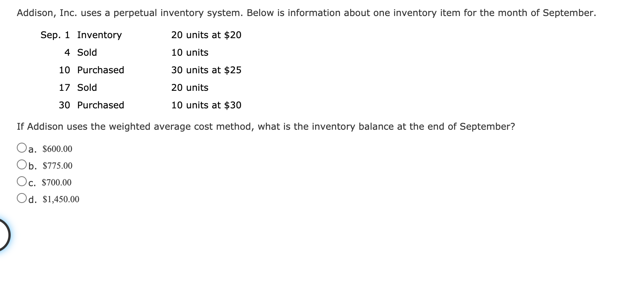Viewport: 644px width, 293px height.
Task: Click the answer option labeled $775.00
Action: pos(57,166)
